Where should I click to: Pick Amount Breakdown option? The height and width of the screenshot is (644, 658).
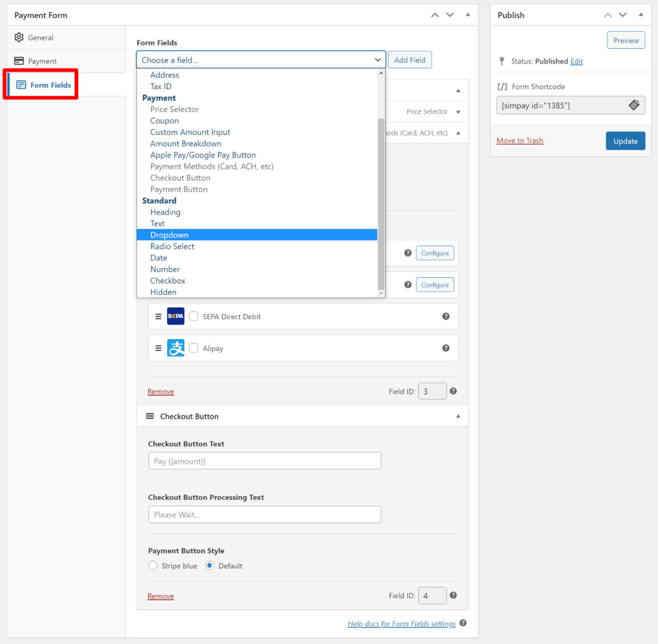pos(186,144)
